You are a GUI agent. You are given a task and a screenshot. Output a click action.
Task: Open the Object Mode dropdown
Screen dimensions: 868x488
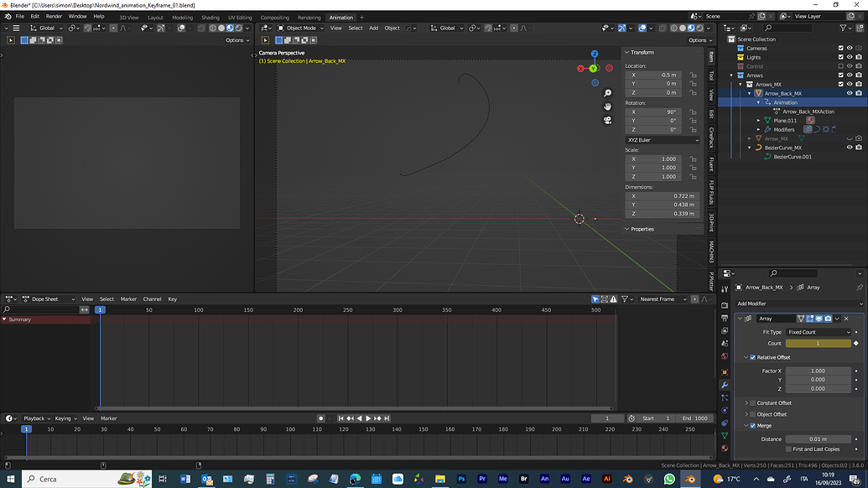point(300,29)
